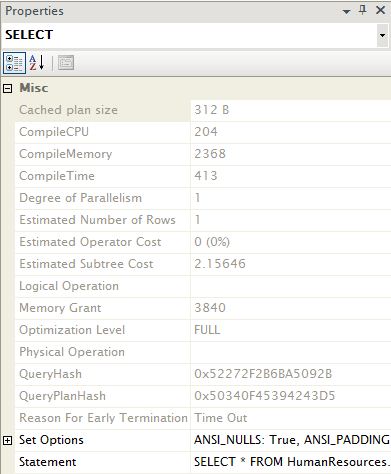The height and width of the screenshot is (474, 391).
Task: Click Reason For Early Termination row
Action: (203, 418)
